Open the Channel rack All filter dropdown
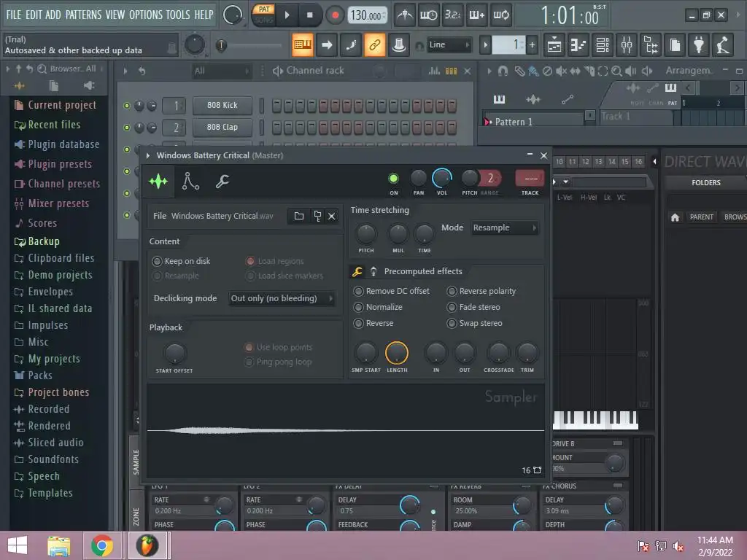This screenshot has width=747, height=560. pyautogui.click(x=222, y=71)
